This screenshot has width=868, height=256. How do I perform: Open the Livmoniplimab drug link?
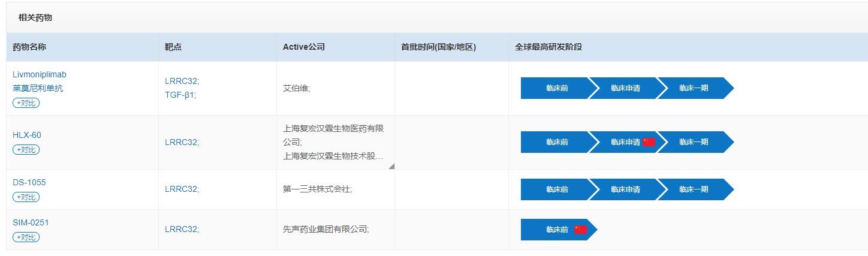tap(40, 74)
